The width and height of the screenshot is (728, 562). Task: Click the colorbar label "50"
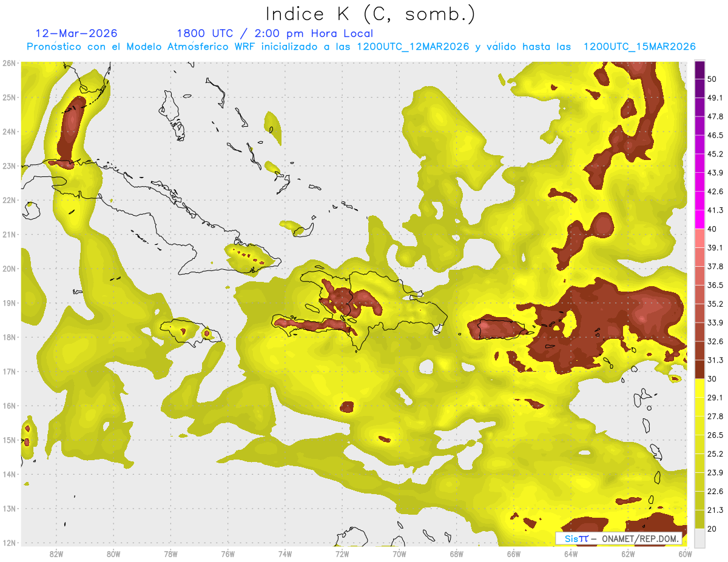pyautogui.click(x=712, y=79)
